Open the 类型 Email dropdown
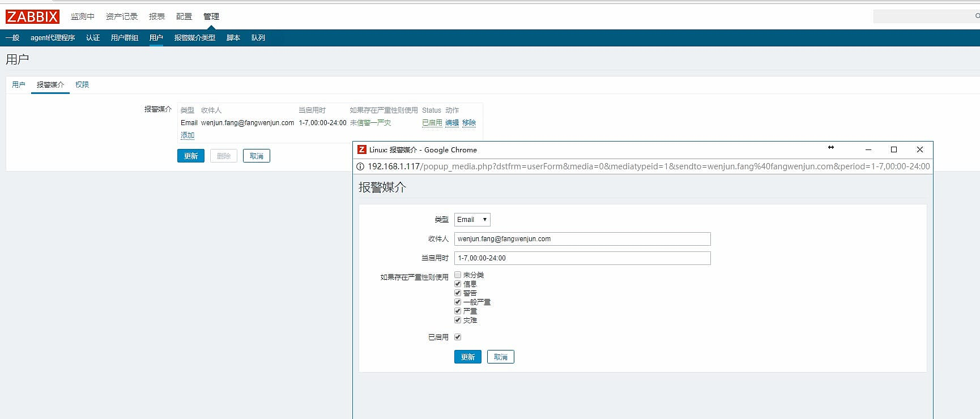980x419 pixels. coord(472,220)
